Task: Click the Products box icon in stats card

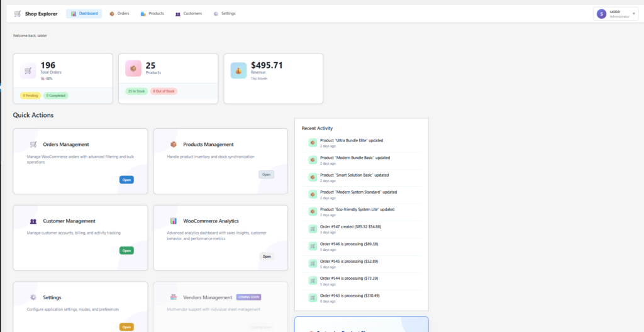Action: [133, 69]
